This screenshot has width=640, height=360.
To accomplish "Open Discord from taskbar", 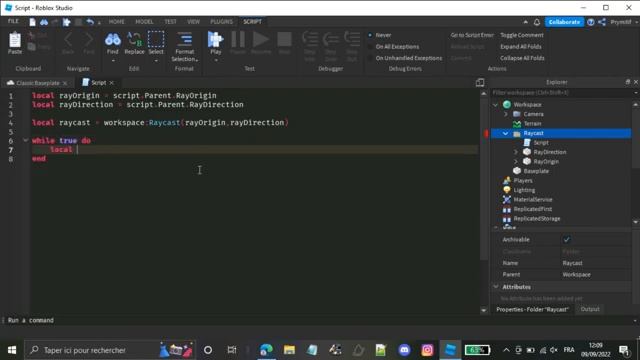I will point(404,350).
